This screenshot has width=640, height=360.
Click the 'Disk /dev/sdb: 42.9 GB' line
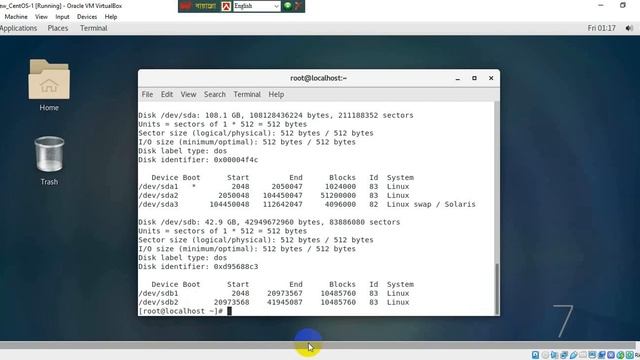269,222
